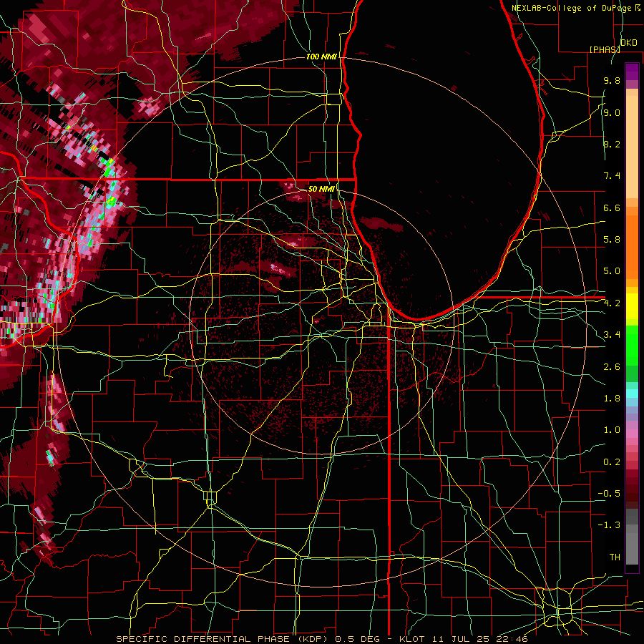Click the 5.0 legend value
644x644 pixels.
612,271
